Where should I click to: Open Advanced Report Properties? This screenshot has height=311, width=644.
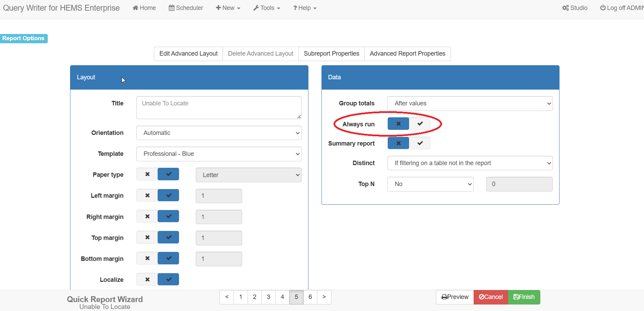[407, 54]
